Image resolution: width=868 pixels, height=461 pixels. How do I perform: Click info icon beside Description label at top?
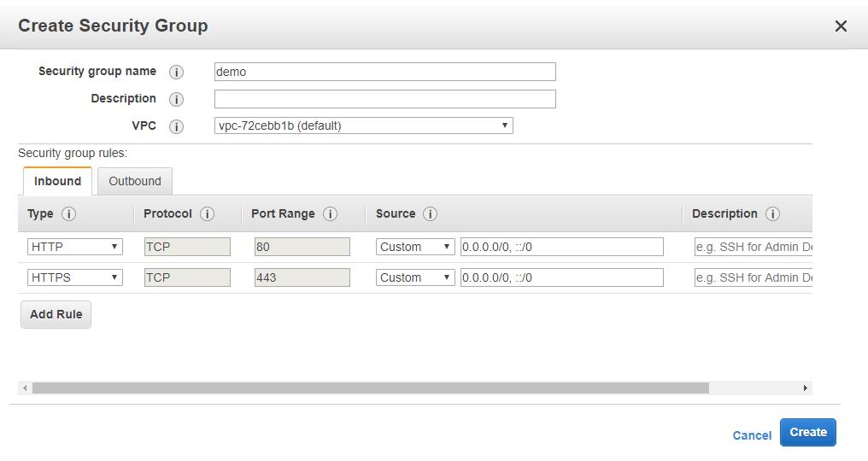tap(177, 100)
